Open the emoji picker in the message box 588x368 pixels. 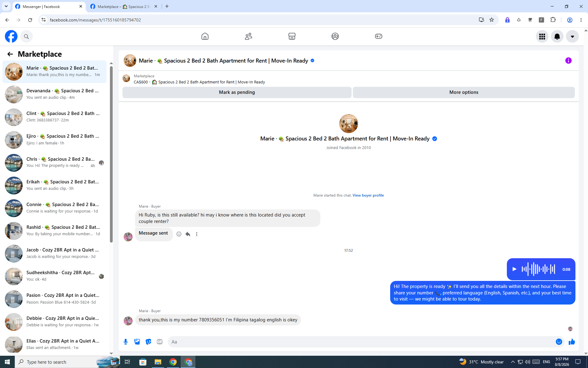point(559,342)
